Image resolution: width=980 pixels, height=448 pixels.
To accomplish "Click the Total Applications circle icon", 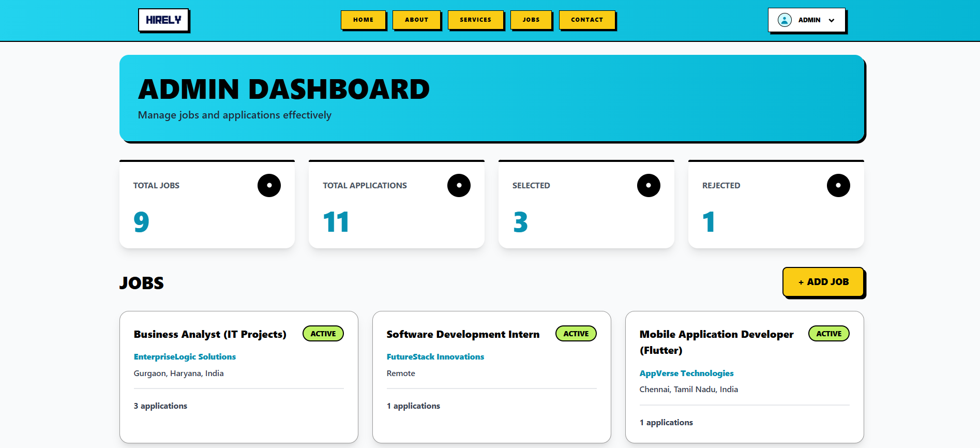I will [459, 185].
